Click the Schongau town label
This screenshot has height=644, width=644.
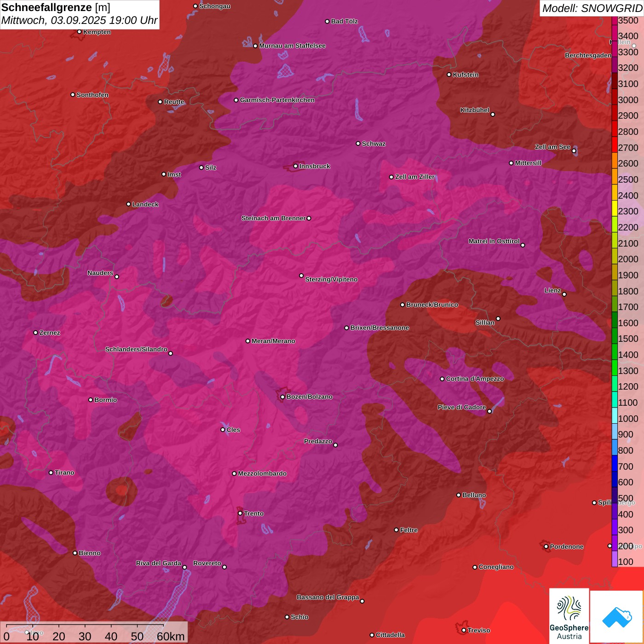[214, 6]
